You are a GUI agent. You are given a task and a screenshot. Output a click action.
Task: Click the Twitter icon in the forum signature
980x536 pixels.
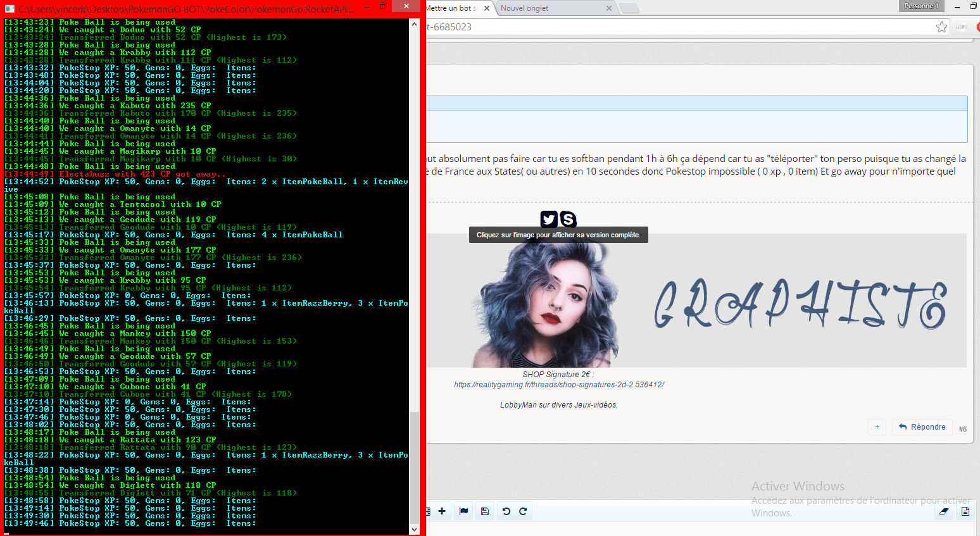549,219
